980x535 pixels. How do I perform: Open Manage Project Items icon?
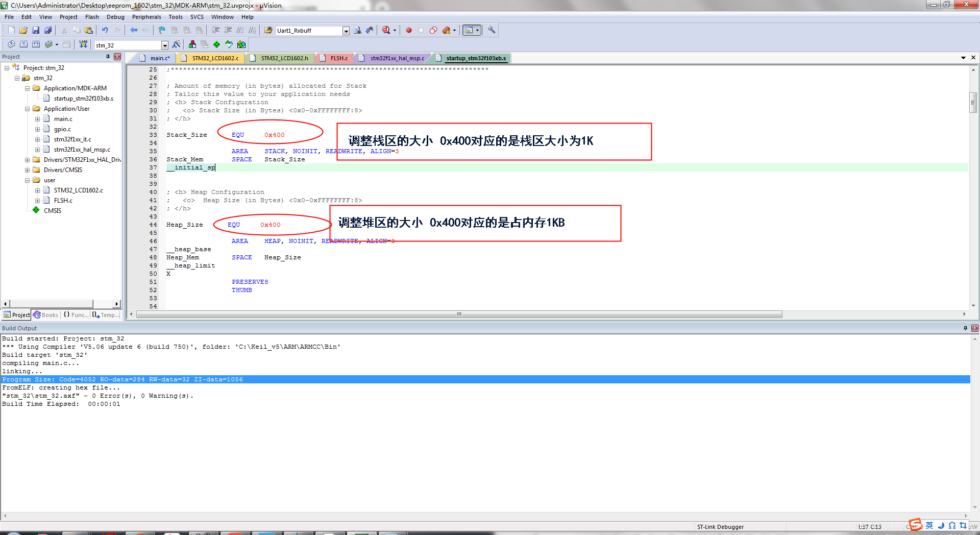[x=192, y=44]
